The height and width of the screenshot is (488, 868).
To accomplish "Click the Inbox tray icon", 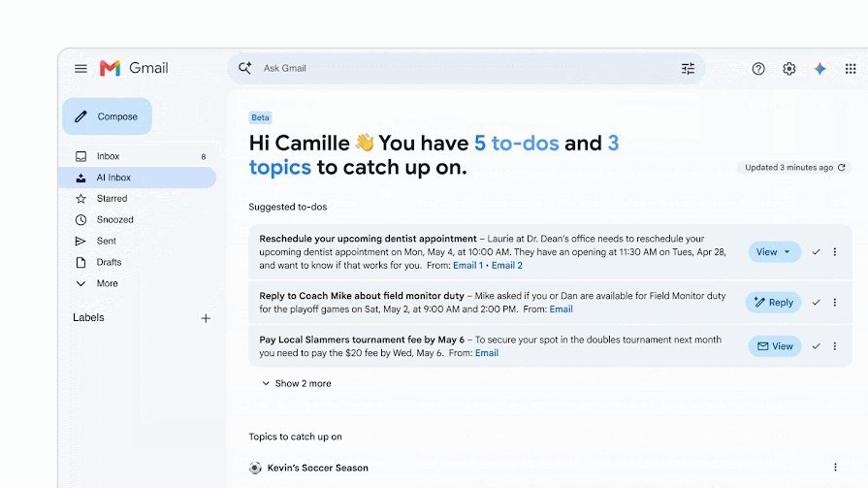I will coord(80,156).
